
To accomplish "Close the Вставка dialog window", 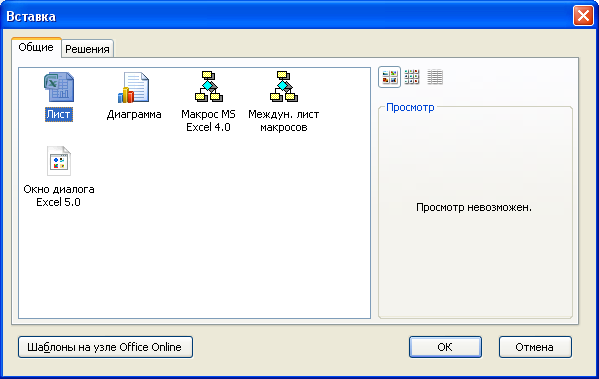I will click(583, 16).
